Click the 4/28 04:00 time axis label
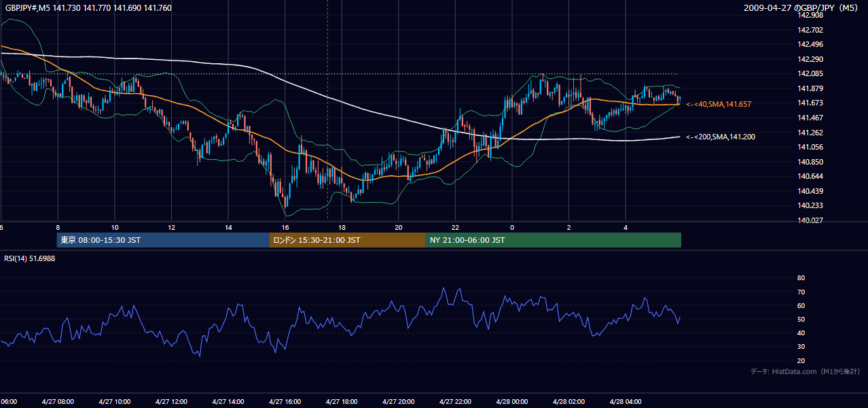This screenshot has height=408, width=868. (x=626, y=402)
